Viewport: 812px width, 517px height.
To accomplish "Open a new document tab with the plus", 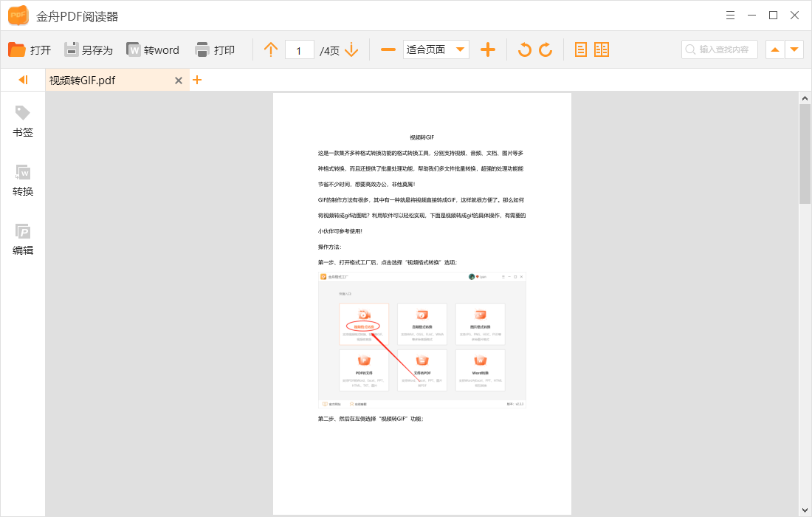I will 197,79.
